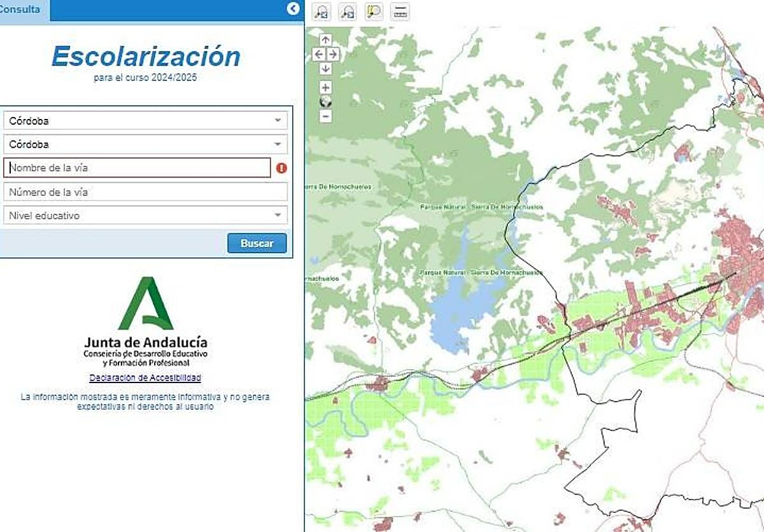Expand the municipality selector for Córdoba
This screenshot has width=764, height=532.
145,144
